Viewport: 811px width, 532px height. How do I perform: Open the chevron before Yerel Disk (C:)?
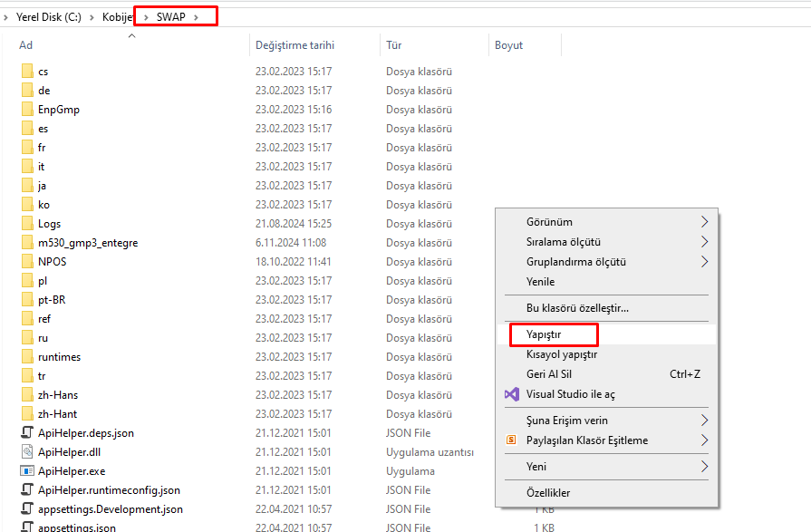(x=5, y=17)
